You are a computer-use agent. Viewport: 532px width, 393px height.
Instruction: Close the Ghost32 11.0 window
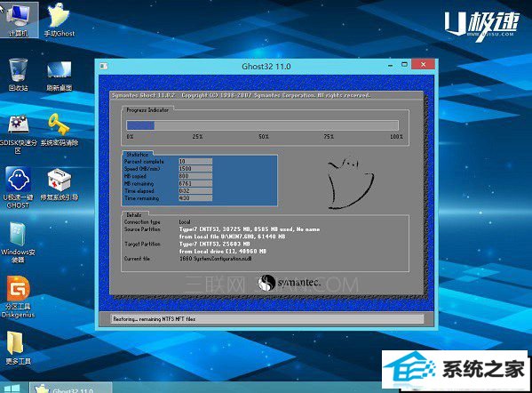(x=423, y=64)
